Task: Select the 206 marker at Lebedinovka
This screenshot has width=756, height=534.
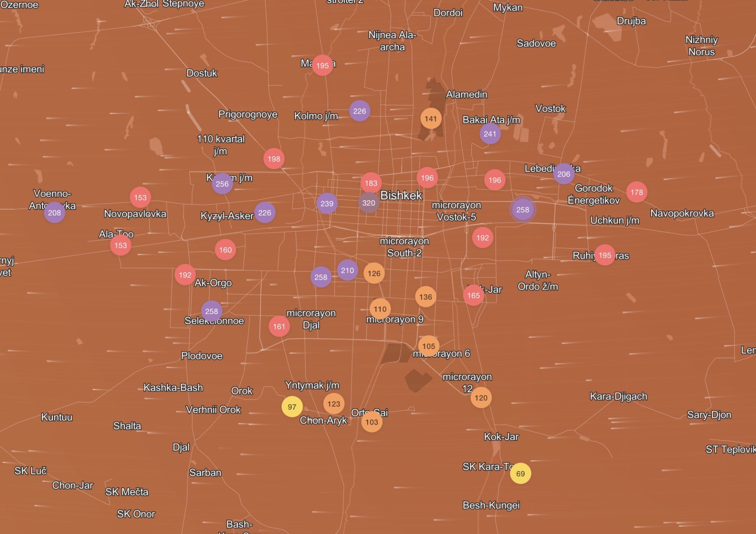Action: tap(563, 174)
